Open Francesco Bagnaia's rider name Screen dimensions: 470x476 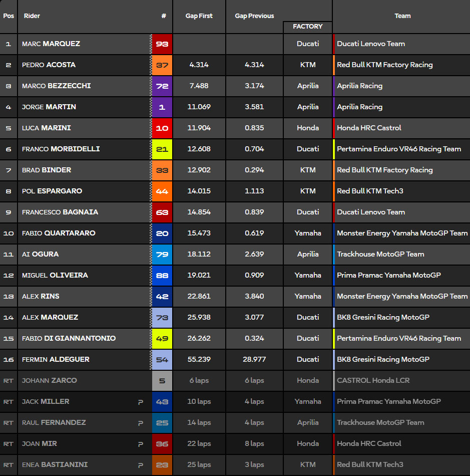tap(60, 212)
